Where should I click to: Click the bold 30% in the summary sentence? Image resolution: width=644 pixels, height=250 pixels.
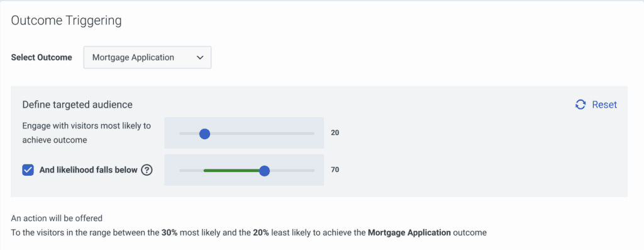pos(168,233)
